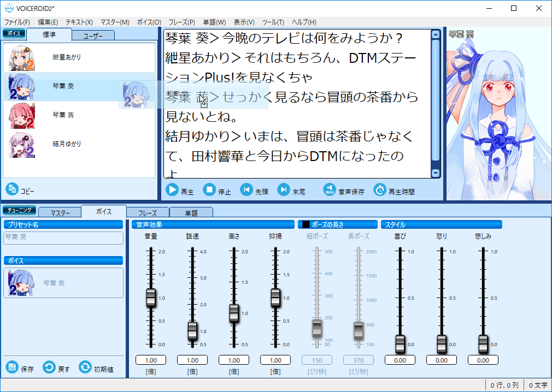The height and width of the screenshot is (392, 552).
Task: Click the 音量 value field
Action: coord(151,360)
